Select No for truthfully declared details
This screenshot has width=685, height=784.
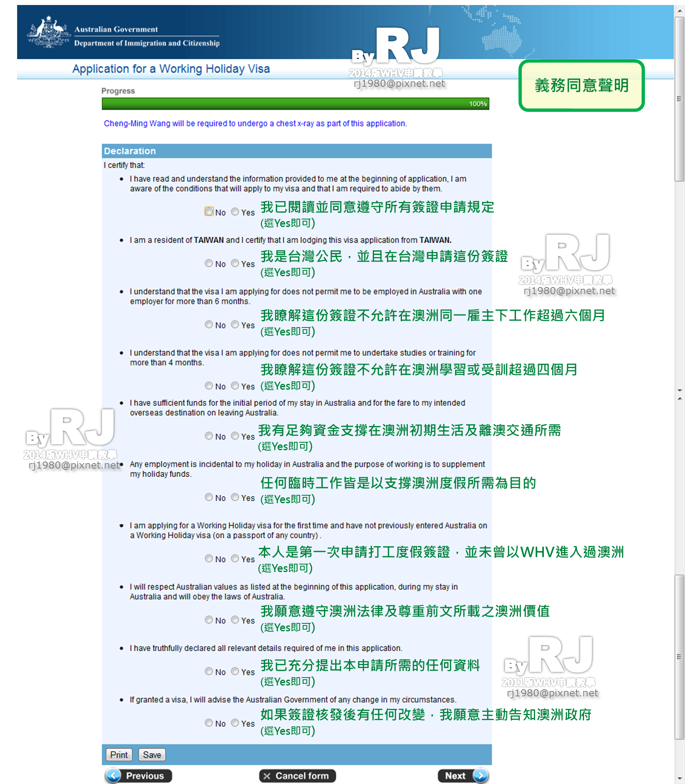[209, 671]
